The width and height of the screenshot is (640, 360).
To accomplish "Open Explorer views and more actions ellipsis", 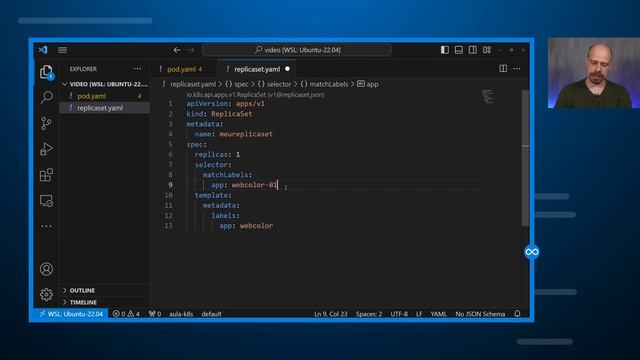I will click(x=138, y=69).
